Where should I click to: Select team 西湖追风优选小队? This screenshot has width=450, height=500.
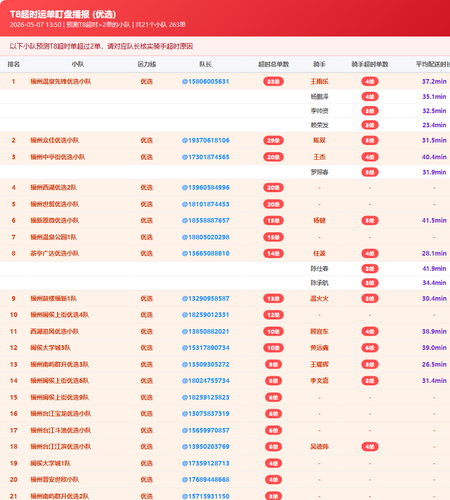click(55, 331)
